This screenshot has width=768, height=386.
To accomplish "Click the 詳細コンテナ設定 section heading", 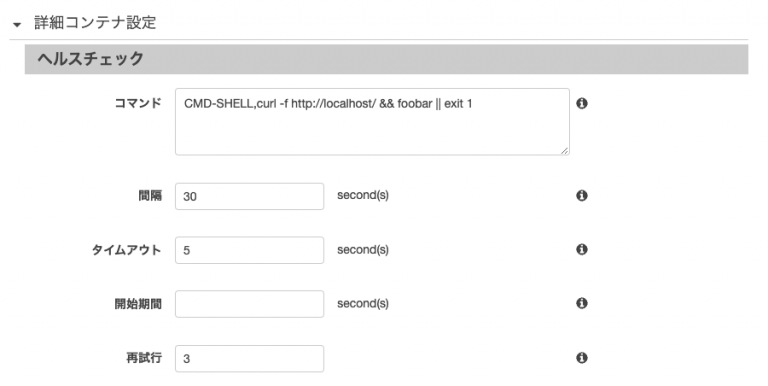I will (x=95, y=23).
